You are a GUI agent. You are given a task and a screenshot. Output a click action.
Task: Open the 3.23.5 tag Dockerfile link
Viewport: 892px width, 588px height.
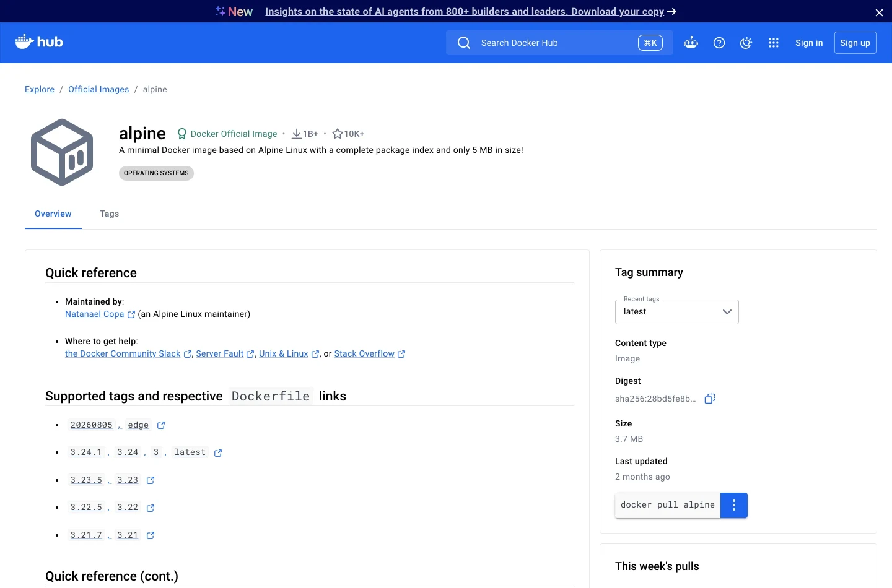86,480
